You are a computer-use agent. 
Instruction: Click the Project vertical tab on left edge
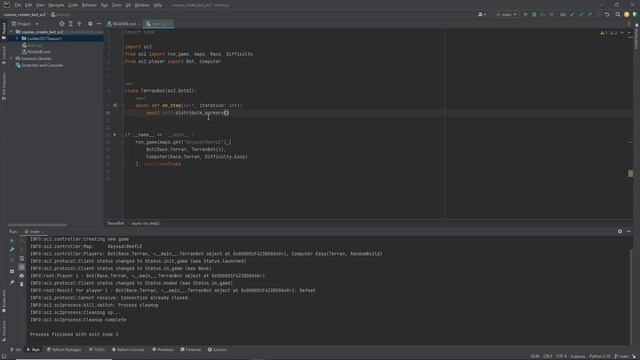pos(4,31)
